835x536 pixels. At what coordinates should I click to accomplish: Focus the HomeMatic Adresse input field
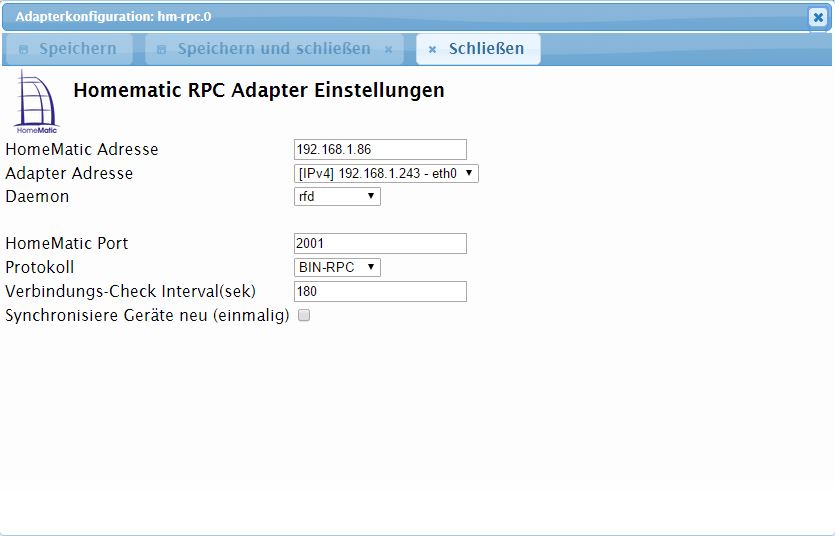tap(380, 150)
